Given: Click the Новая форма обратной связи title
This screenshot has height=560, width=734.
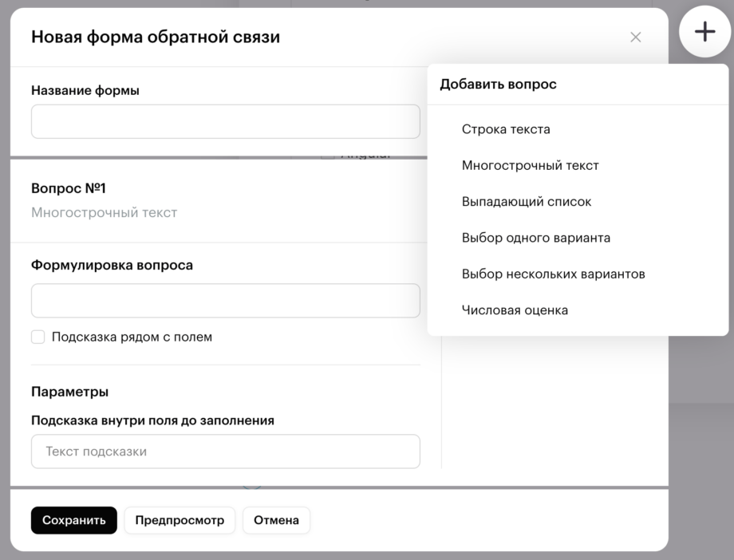Looking at the screenshot, I should pos(156,37).
